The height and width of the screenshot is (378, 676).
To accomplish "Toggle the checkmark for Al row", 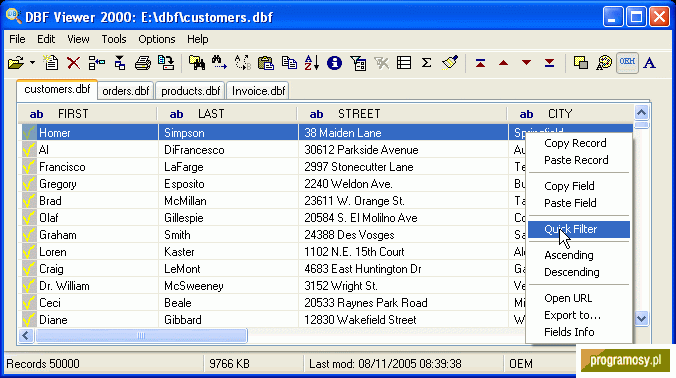I will pyautogui.click(x=29, y=150).
